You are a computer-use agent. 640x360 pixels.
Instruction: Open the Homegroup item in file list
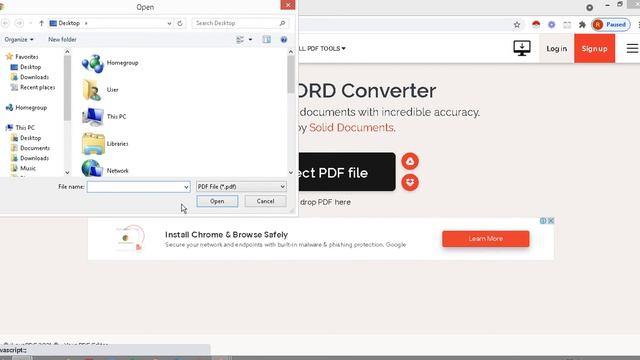click(110, 63)
